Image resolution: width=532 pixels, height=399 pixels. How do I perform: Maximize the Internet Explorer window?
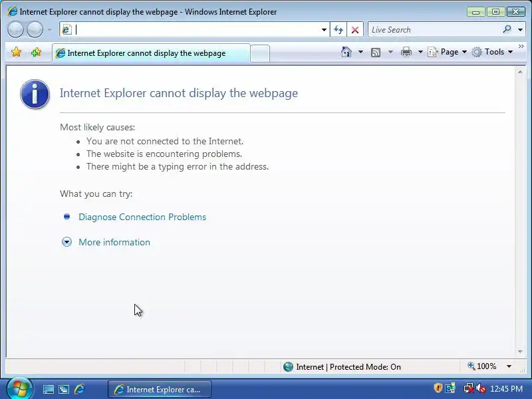tap(495, 12)
